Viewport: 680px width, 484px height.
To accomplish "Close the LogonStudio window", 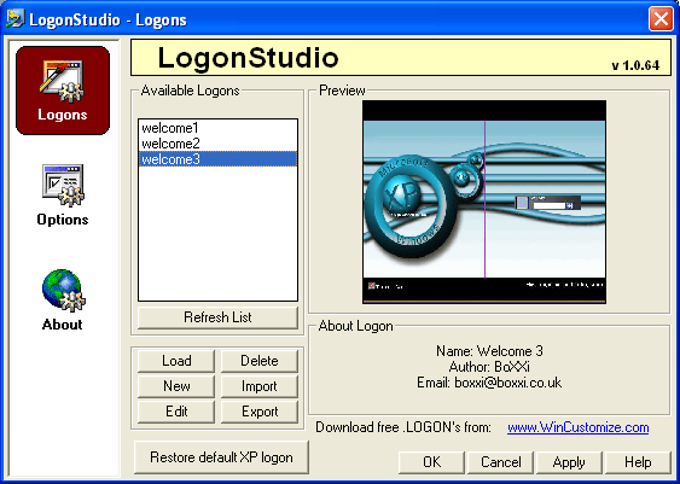I will point(660,19).
